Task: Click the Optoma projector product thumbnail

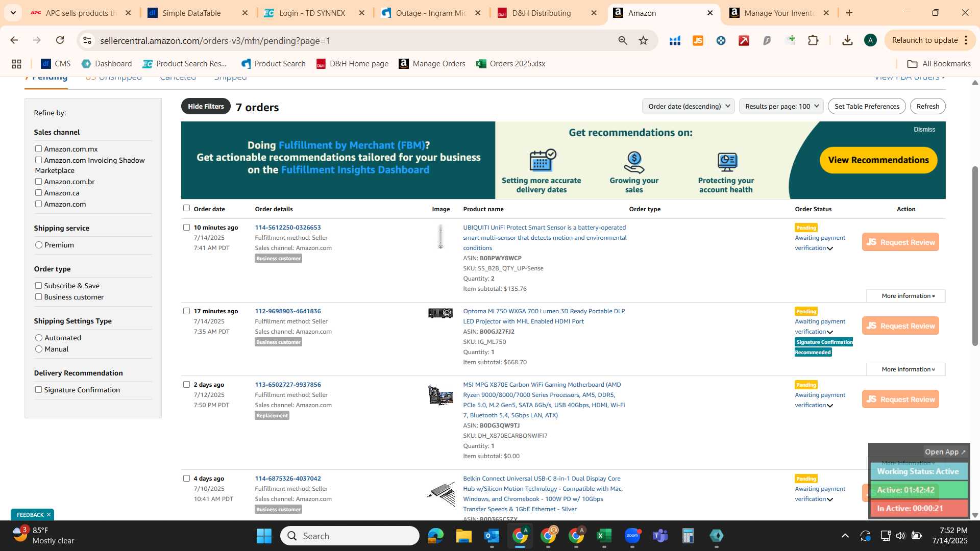Action: (440, 313)
